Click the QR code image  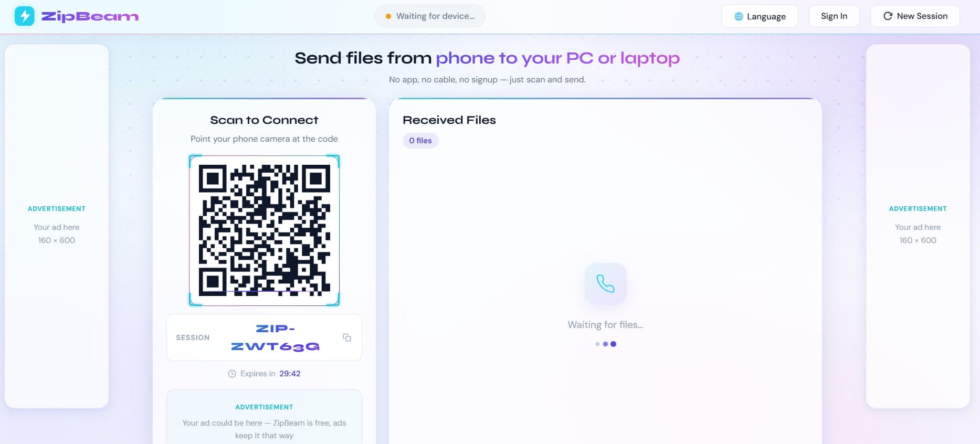tap(265, 230)
